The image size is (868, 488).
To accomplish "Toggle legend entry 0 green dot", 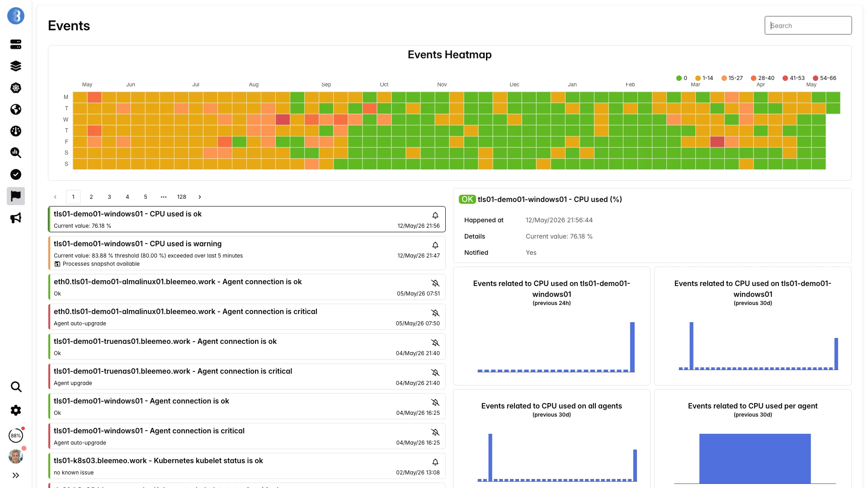I will coord(679,78).
